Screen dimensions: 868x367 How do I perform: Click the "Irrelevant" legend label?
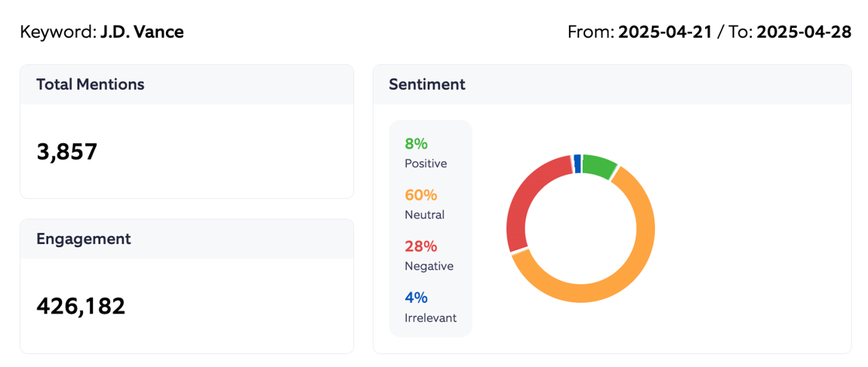(430, 317)
